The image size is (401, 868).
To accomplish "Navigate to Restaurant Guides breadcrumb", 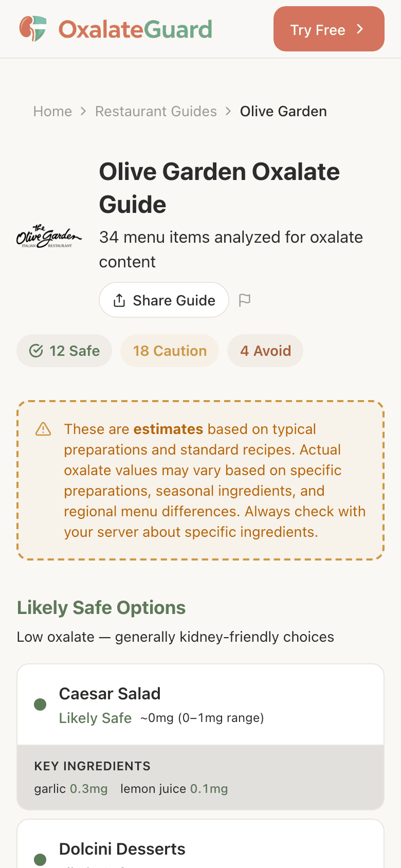I will pos(156,111).
